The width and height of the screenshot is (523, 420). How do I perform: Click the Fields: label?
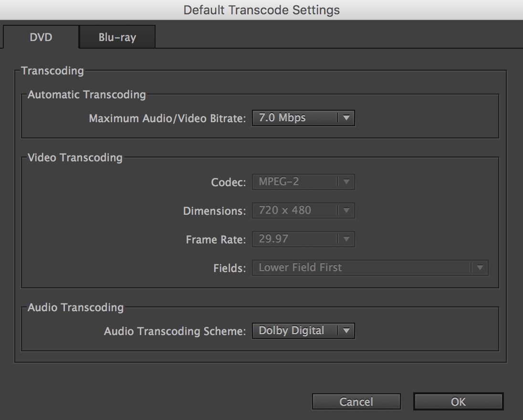230,268
